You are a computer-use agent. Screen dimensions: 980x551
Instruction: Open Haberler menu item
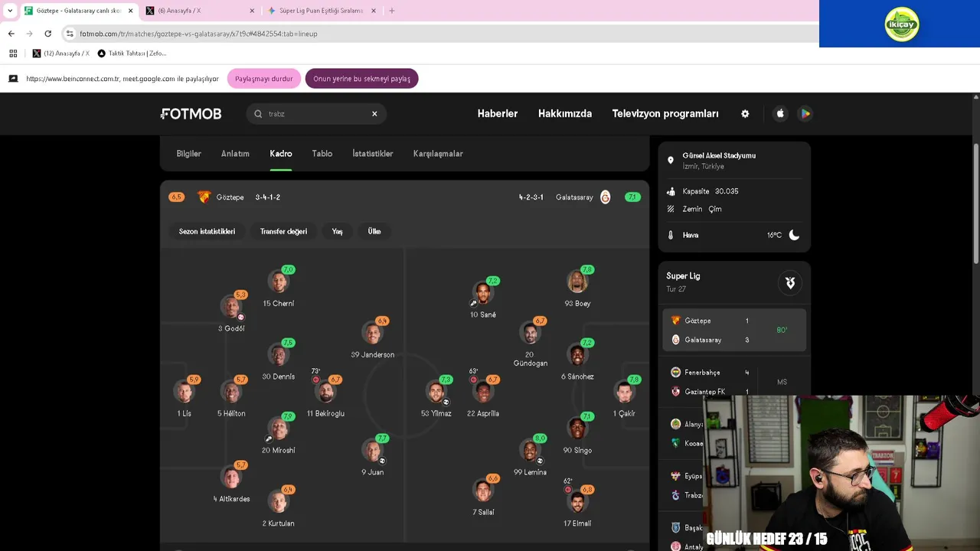pos(498,113)
